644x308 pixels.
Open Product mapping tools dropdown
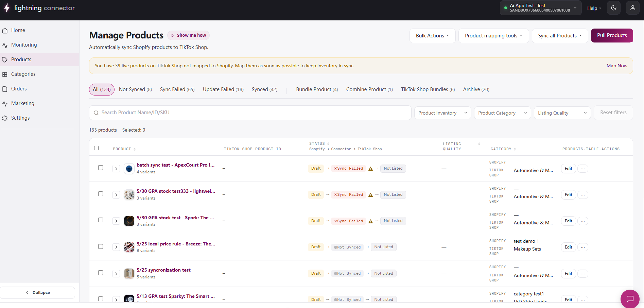click(493, 36)
